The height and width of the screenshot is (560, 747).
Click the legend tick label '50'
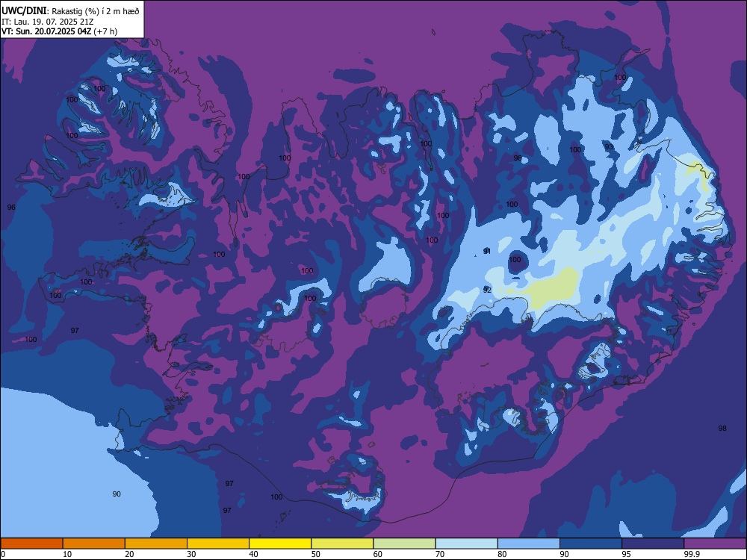[316, 554]
